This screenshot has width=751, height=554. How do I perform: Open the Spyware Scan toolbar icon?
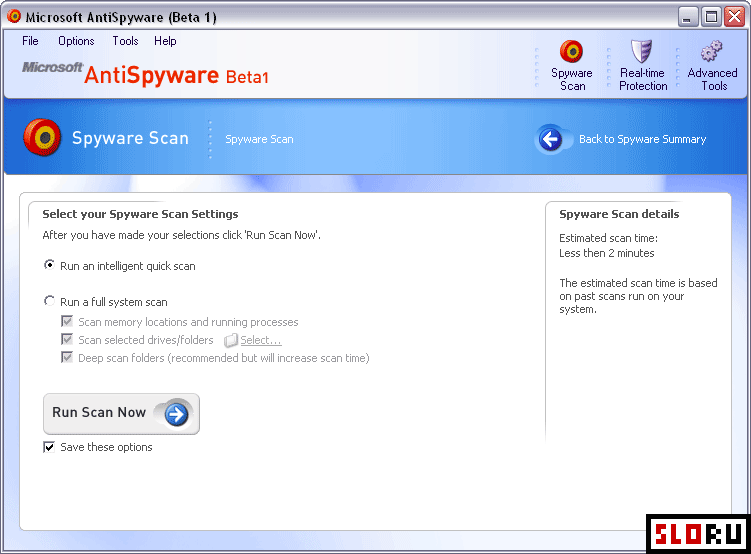(571, 51)
